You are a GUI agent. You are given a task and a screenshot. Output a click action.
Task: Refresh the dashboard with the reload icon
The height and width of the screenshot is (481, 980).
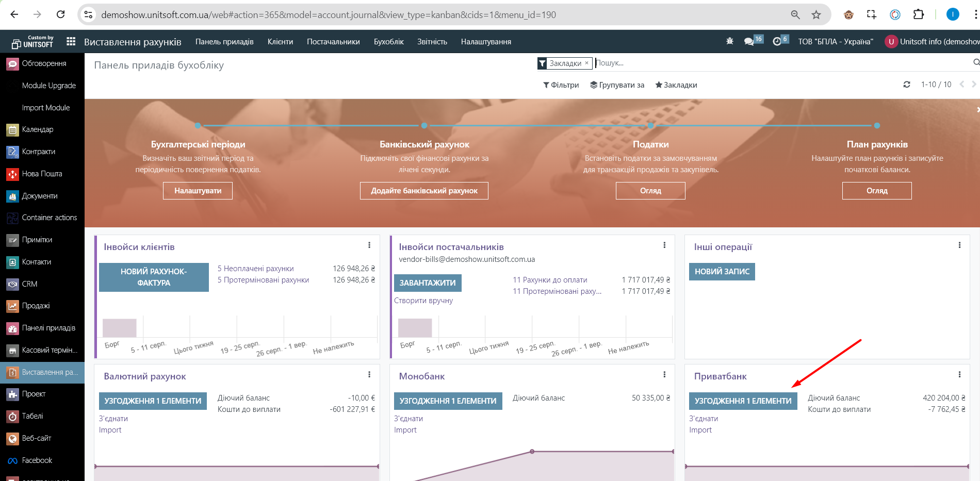pos(906,85)
